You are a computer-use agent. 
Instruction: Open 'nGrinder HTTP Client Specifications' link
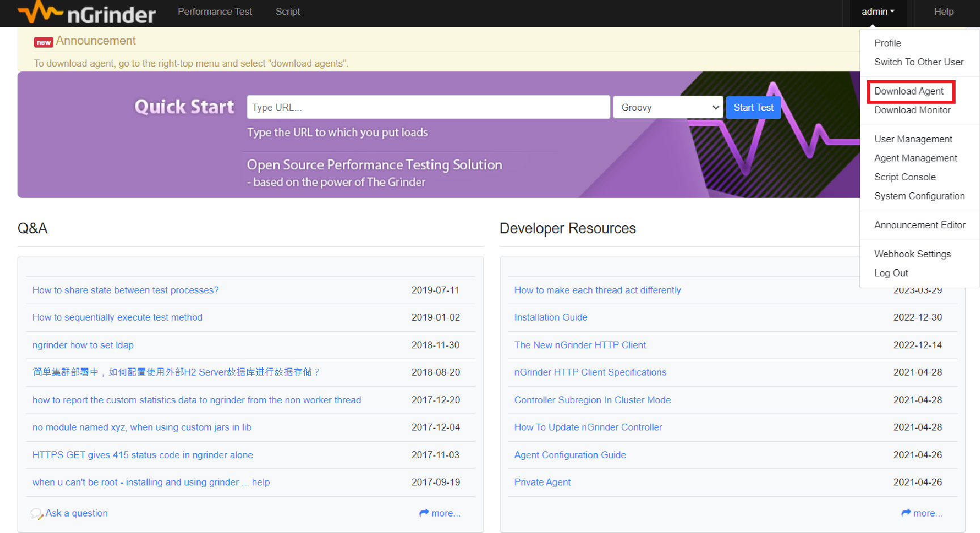pyautogui.click(x=590, y=372)
